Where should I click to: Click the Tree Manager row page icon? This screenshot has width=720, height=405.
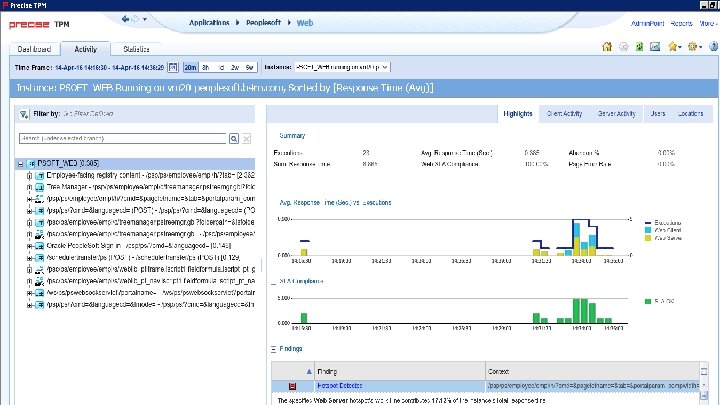click(39, 187)
